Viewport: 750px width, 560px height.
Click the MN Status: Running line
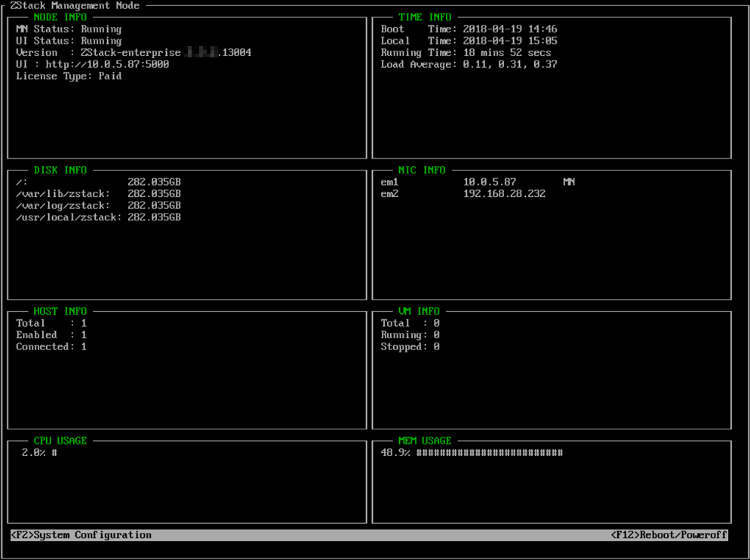coord(69,29)
